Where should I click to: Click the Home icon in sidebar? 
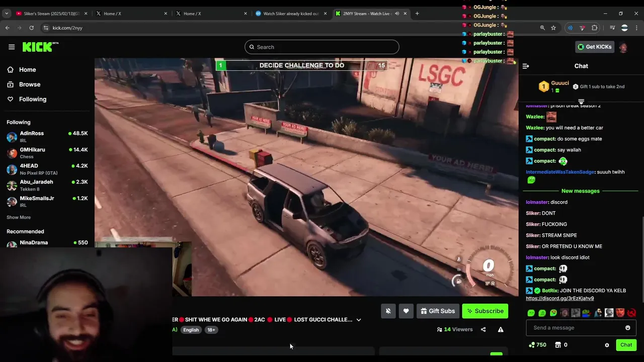click(x=10, y=70)
